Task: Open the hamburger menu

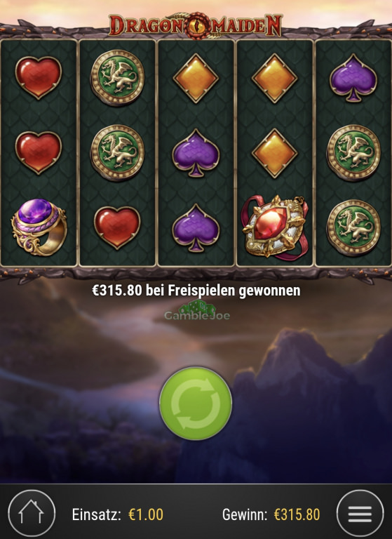Action: 360,514
